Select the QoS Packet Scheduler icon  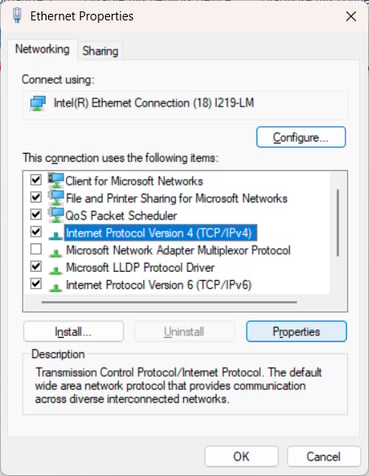pos(56,215)
